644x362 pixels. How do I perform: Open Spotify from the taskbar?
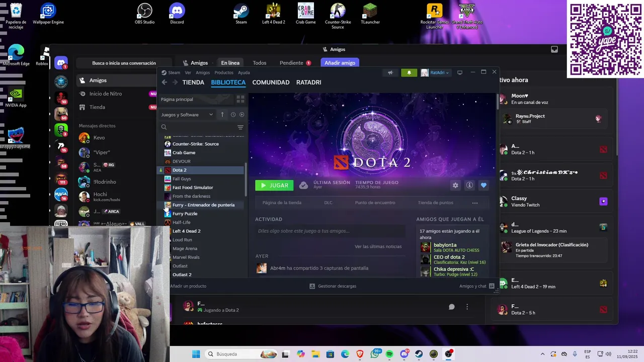point(389,354)
